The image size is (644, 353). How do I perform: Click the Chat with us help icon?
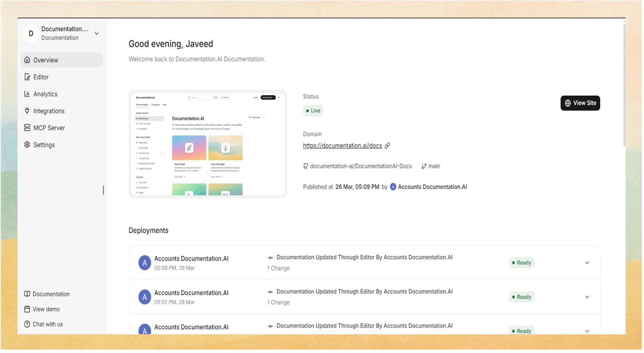pyautogui.click(x=27, y=325)
